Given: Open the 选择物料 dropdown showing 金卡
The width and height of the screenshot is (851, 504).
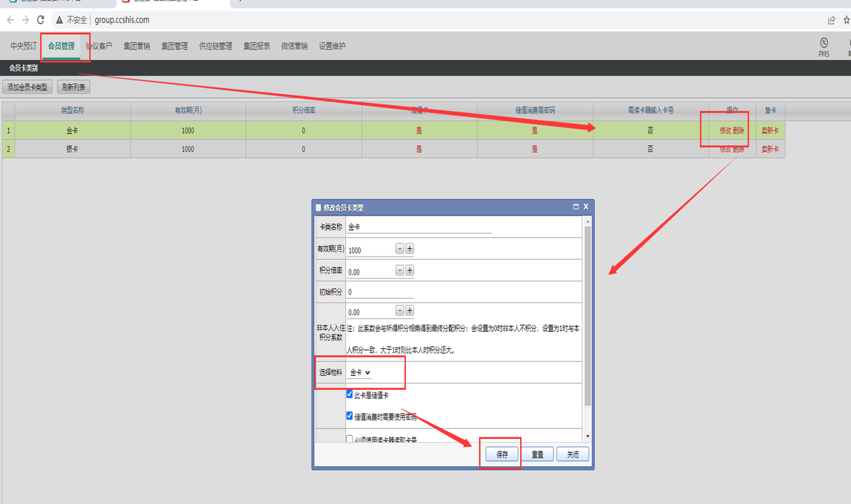Looking at the screenshot, I should click(x=359, y=372).
